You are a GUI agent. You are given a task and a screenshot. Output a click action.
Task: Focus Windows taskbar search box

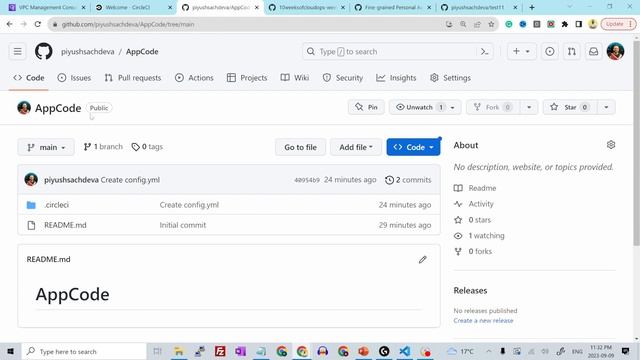85,351
